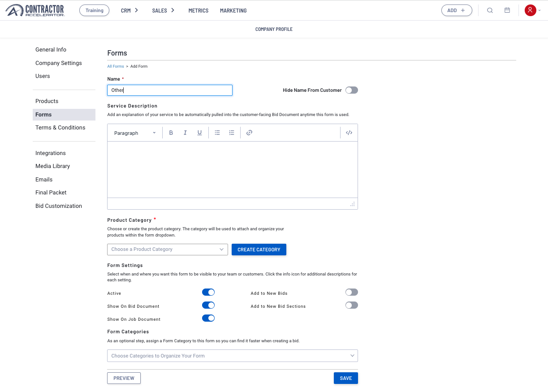Open Users in sidebar
548x392 pixels.
click(43, 76)
